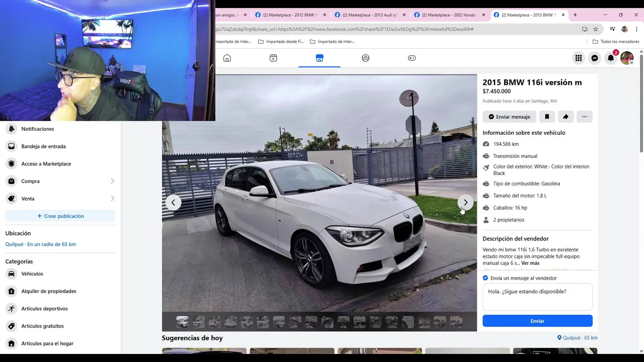Open Acceso a Marketplace in the sidebar

[x=60, y=164]
